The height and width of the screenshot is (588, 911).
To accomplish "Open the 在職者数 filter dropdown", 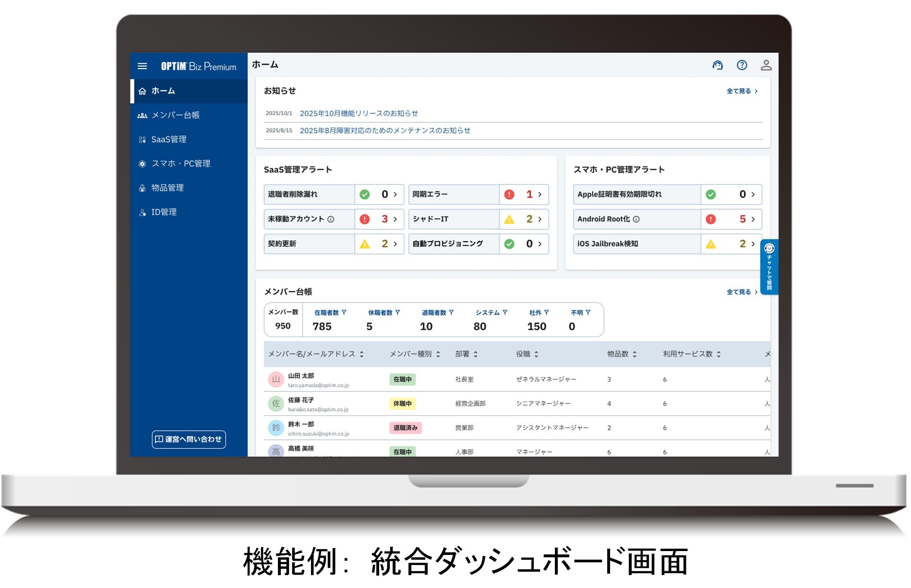I will [x=344, y=313].
